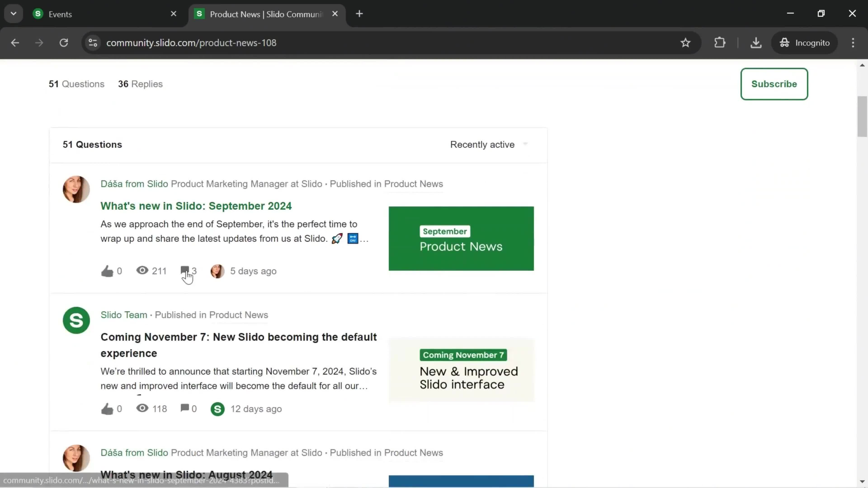868x488 pixels.
Task: Restore down the browser window
Action: [821, 14]
